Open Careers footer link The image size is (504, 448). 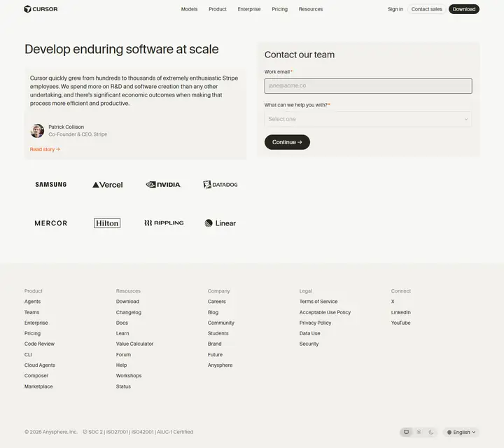(x=216, y=302)
